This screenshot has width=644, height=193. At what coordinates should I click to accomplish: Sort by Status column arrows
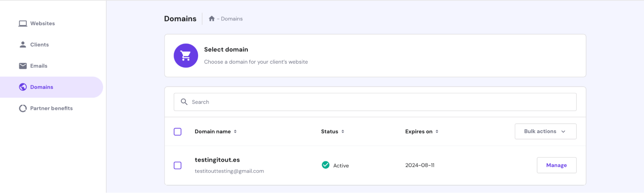click(343, 132)
